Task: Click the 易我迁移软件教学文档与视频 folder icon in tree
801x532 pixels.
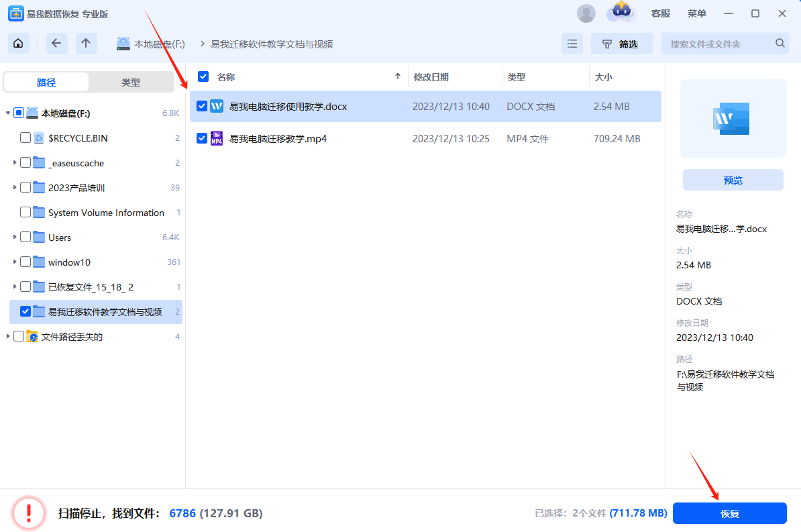Action: pyautogui.click(x=39, y=312)
